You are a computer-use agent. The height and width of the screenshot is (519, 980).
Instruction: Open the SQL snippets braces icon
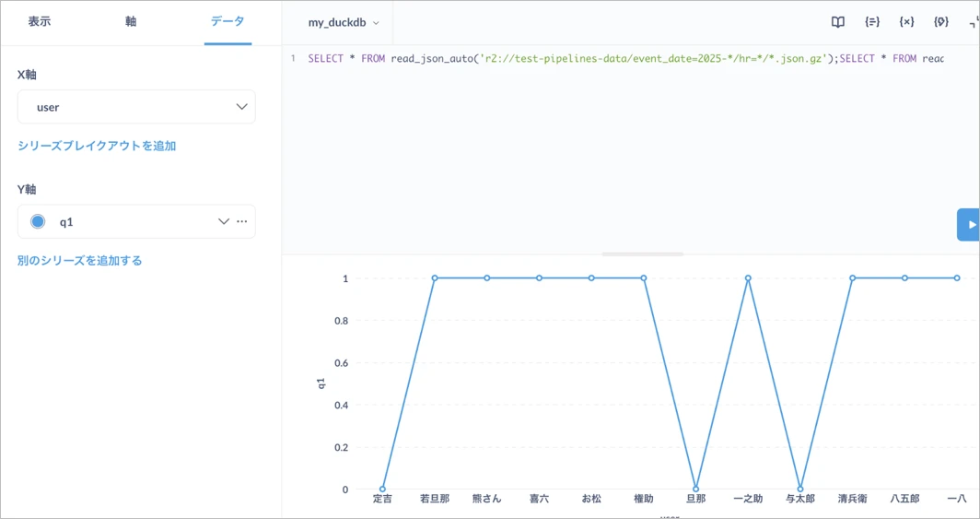(940, 22)
